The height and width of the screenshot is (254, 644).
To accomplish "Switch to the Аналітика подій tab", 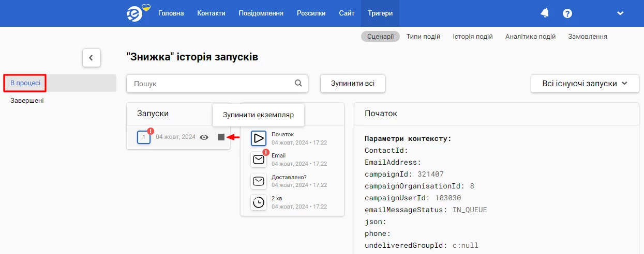I will tap(531, 37).
